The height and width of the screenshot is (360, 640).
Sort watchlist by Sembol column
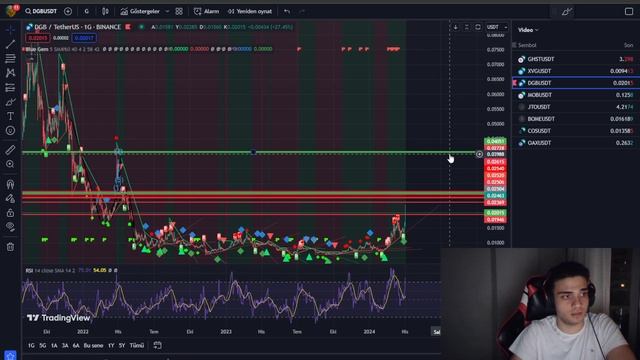[x=527, y=45]
